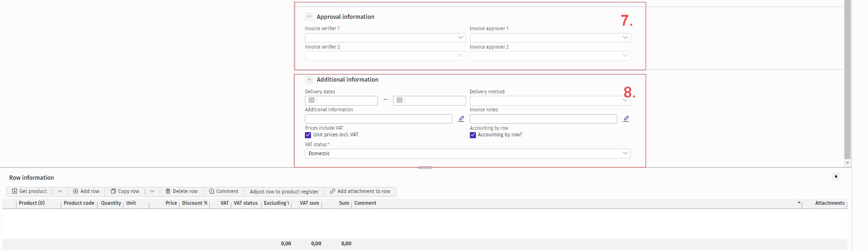Click the pencil icon beside Invoice notes field
This screenshot has height=251, width=868.
[626, 119]
